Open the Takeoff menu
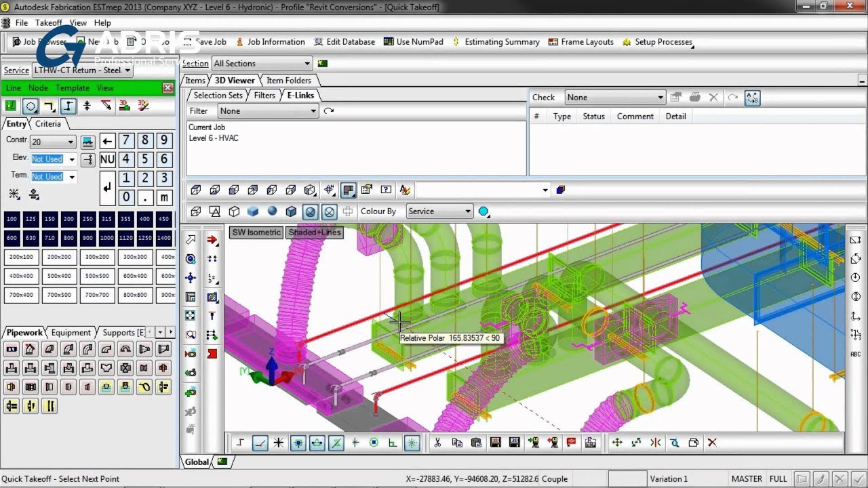 click(x=48, y=22)
